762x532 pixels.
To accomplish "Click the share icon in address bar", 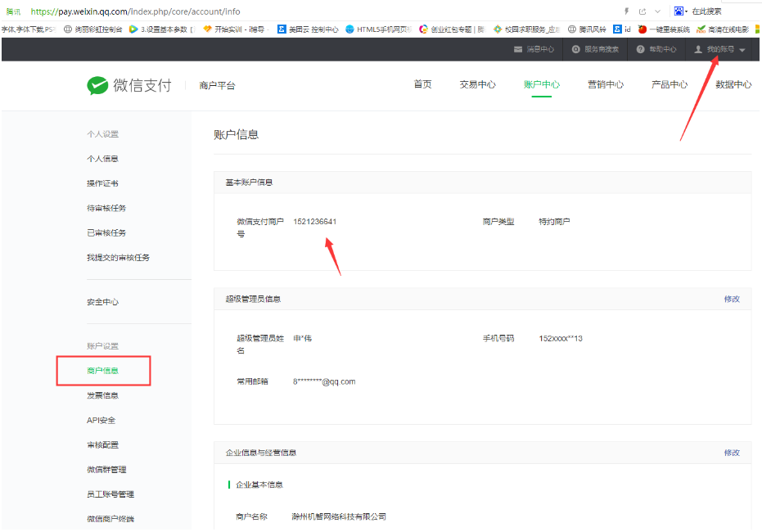I will (643, 11).
